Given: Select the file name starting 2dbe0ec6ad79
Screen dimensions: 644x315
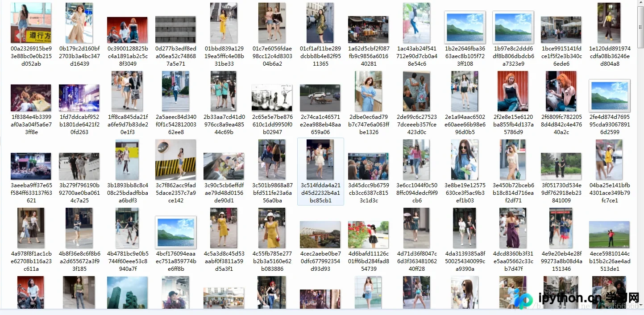Looking at the screenshot, I should [x=368, y=125].
